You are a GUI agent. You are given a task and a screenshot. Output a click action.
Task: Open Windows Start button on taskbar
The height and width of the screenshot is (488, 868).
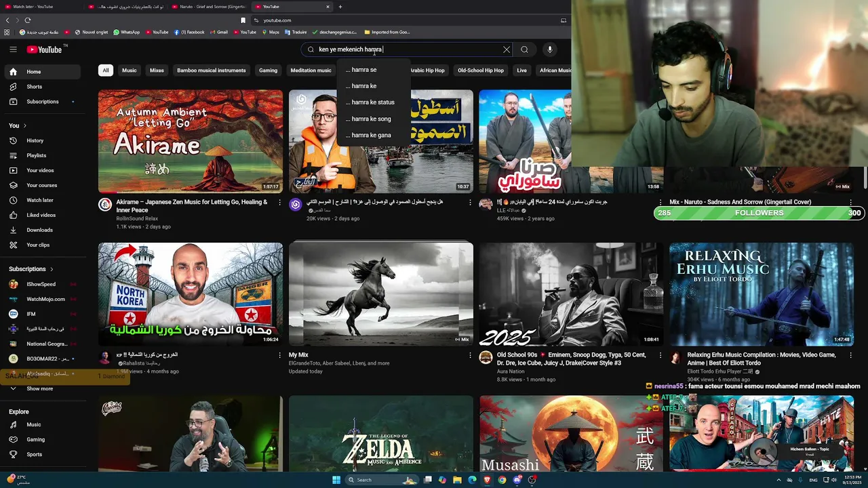click(x=336, y=480)
